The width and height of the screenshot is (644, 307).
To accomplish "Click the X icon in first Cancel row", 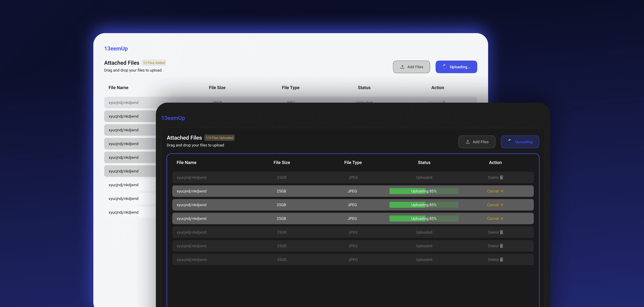I will (x=502, y=191).
